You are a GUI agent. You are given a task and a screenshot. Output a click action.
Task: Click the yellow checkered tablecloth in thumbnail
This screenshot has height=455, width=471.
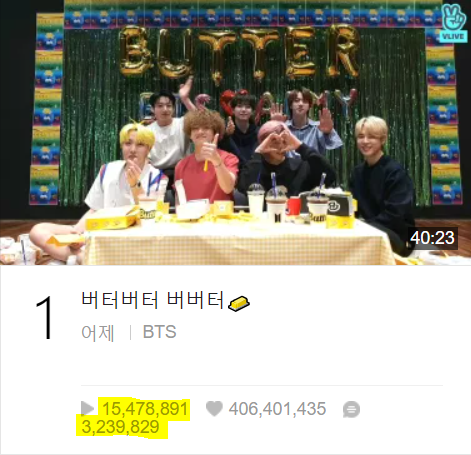pos(238,245)
